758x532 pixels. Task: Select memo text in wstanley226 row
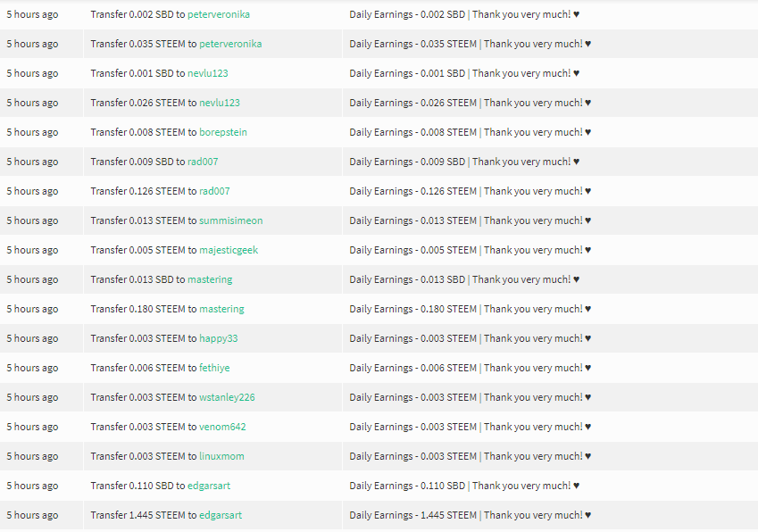pyautogui.click(x=470, y=398)
